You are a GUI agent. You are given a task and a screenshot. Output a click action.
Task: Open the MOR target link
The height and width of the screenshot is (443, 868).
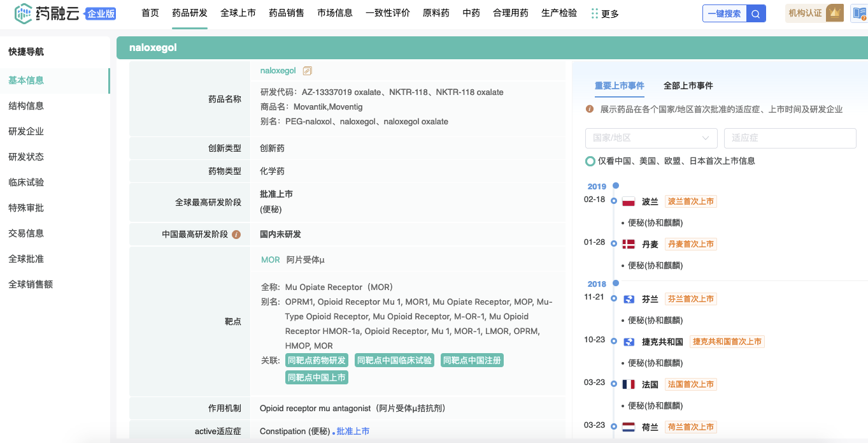click(270, 260)
